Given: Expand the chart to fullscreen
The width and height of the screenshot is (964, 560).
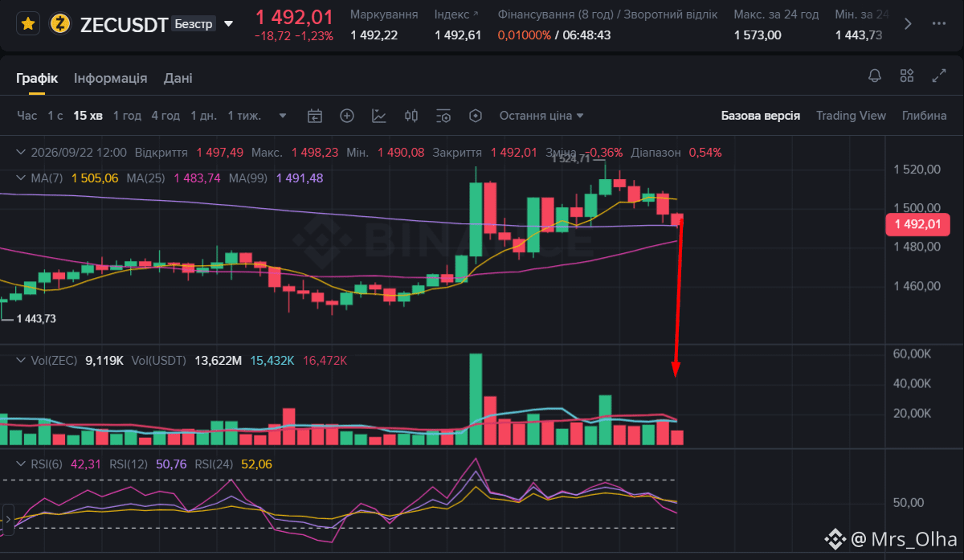Looking at the screenshot, I should [x=938, y=76].
